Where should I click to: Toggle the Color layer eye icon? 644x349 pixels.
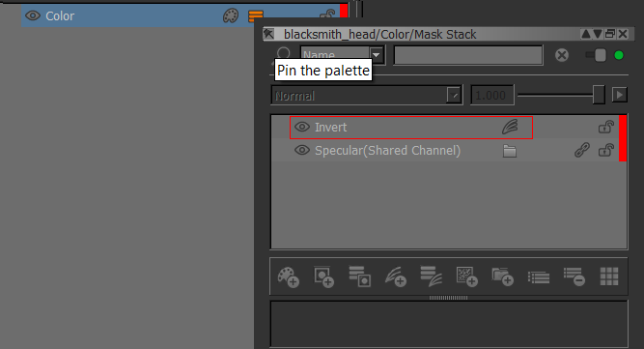pyautogui.click(x=33, y=16)
